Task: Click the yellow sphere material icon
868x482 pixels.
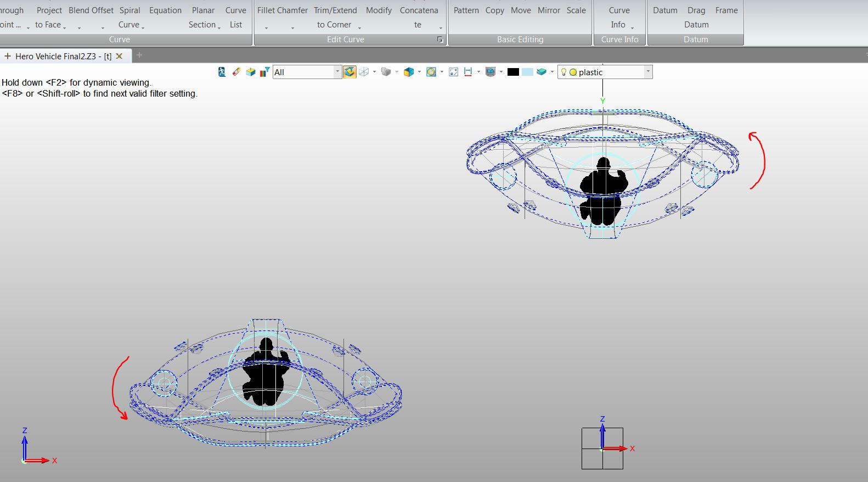Action: coord(573,72)
